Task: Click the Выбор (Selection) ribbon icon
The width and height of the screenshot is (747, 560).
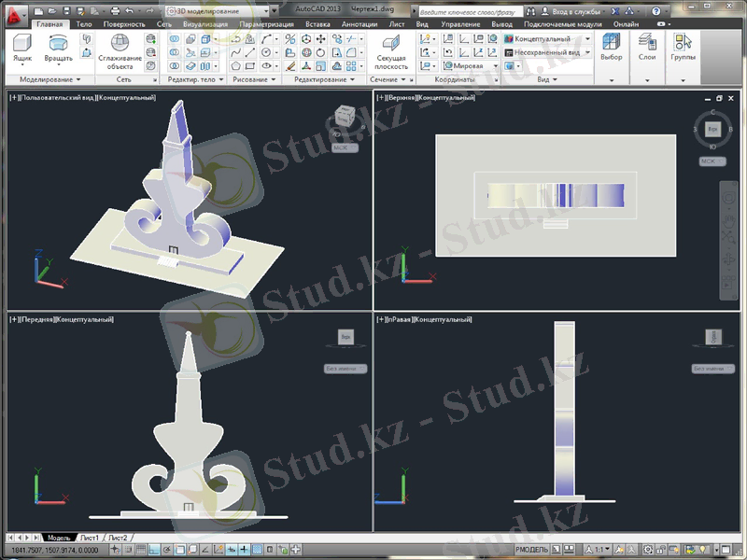Action: pyautogui.click(x=611, y=48)
